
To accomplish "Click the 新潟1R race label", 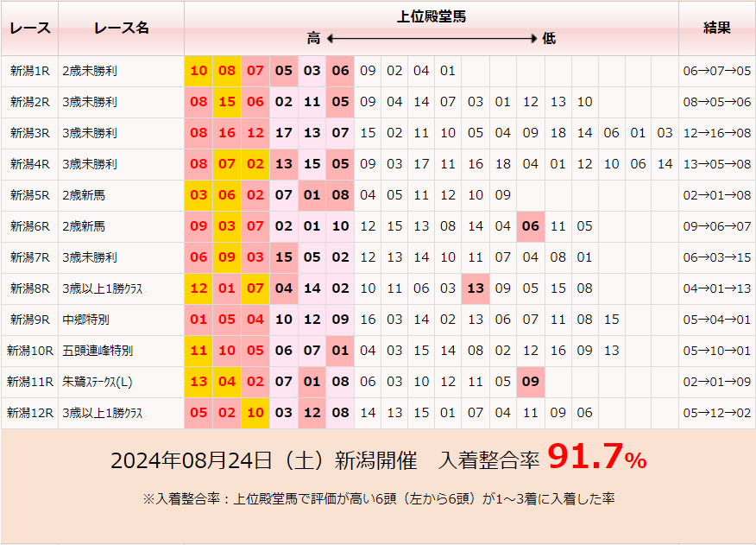I will click(30, 71).
